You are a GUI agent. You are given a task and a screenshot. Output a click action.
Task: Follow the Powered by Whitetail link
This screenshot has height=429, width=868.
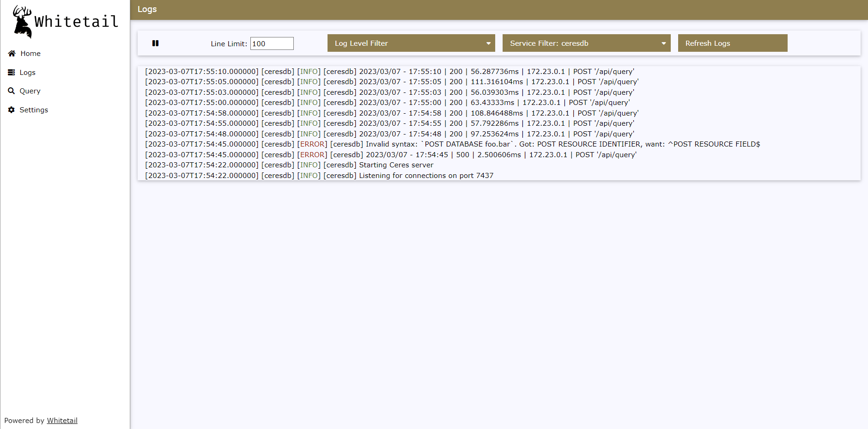[62, 421]
